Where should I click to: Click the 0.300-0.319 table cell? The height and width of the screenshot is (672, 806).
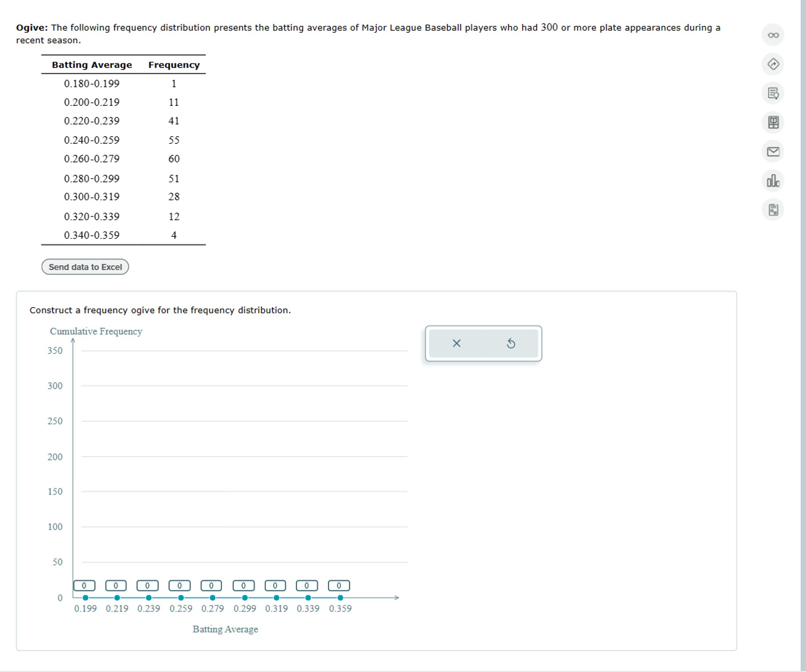coord(92,196)
